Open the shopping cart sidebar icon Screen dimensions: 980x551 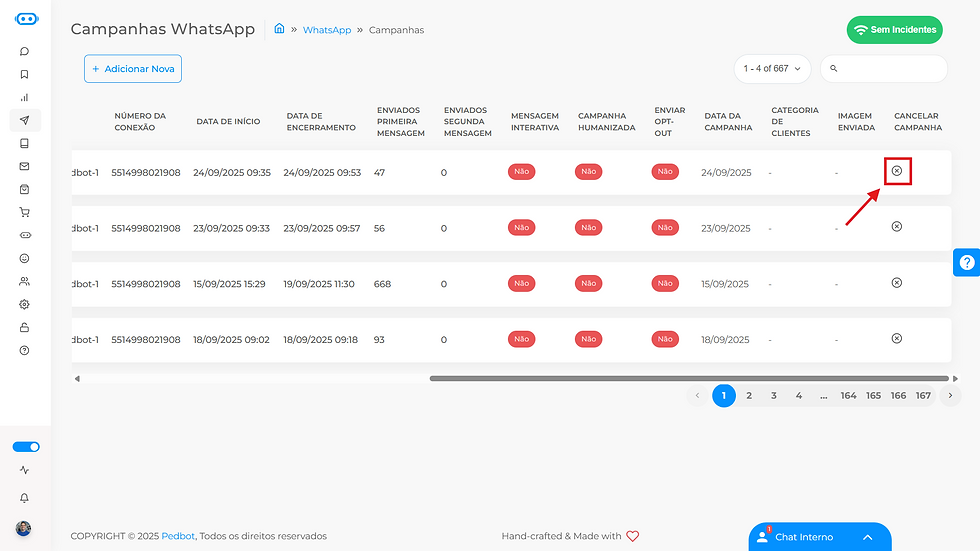24,212
